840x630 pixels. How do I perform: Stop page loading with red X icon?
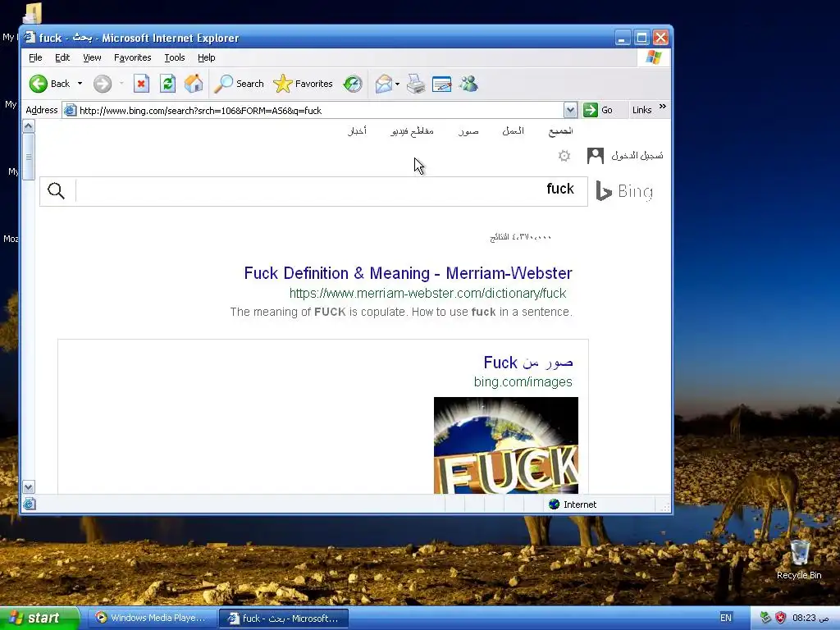141,84
